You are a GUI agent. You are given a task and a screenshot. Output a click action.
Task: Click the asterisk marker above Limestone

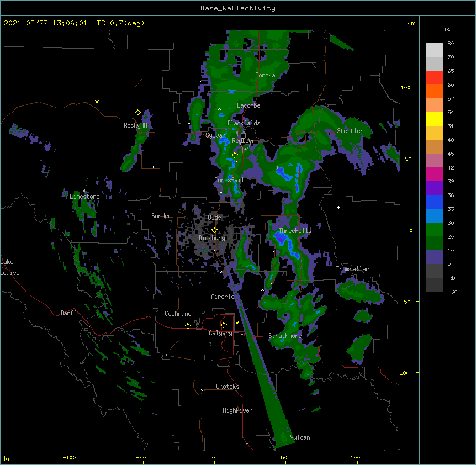pos(85,191)
